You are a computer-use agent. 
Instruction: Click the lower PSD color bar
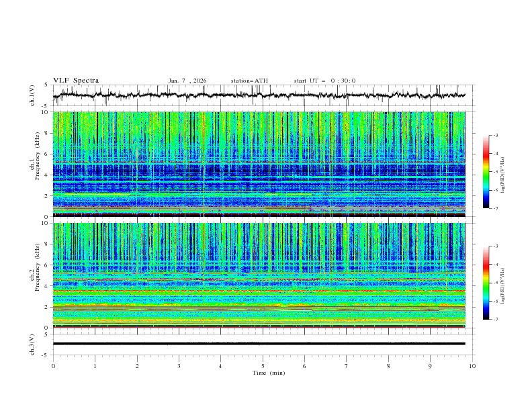point(486,283)
